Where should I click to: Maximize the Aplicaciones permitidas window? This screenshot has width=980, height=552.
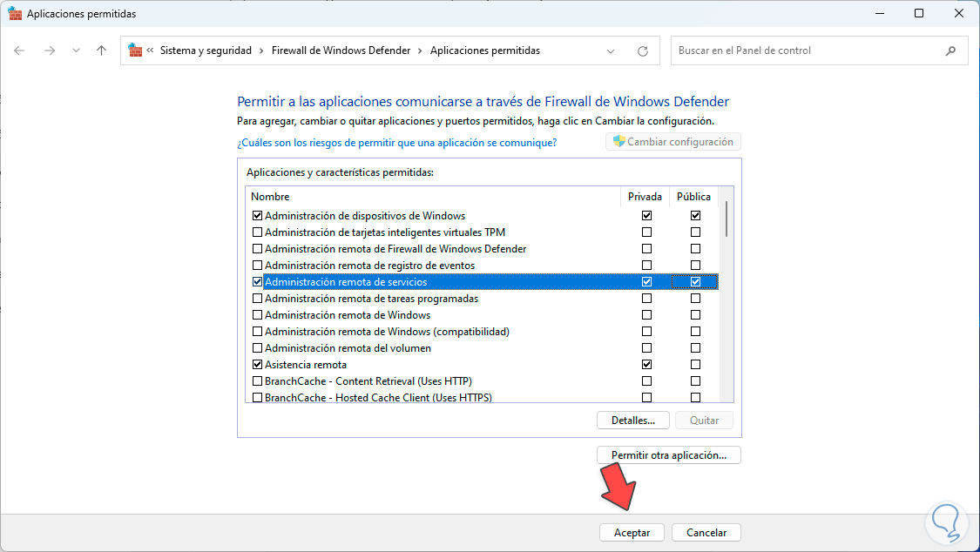919,13
